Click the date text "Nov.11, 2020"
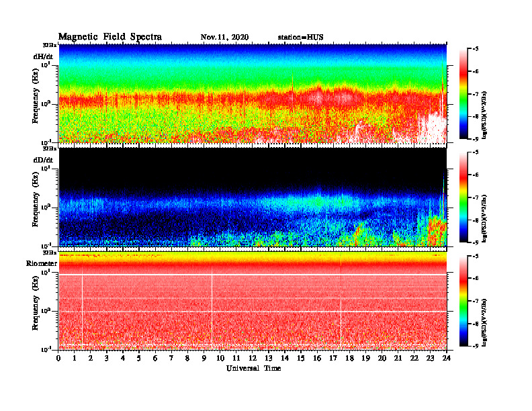This screenshot has width=532, height=411. tap(224, 38)
